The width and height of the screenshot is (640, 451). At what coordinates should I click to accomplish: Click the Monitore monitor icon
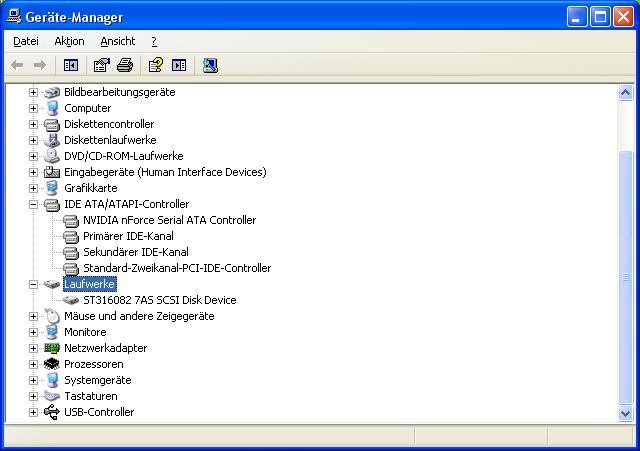click(x=52, y=332)
